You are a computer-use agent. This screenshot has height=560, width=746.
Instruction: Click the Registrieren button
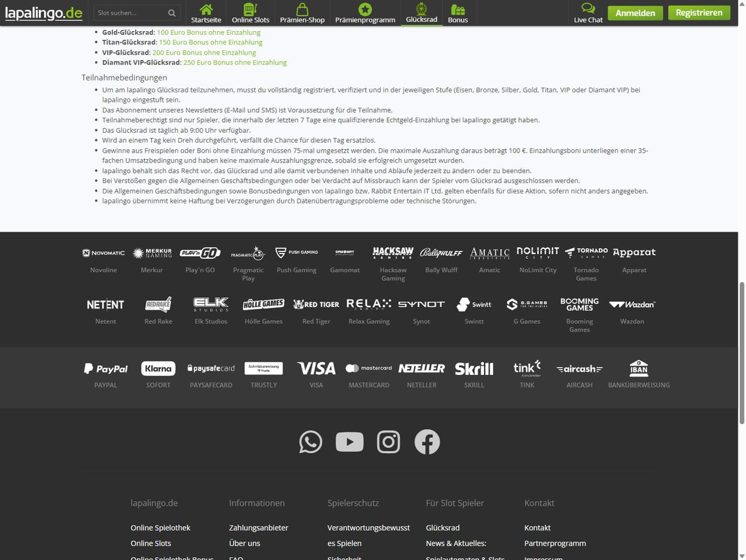pyautogui.click(x=699, y=13)
